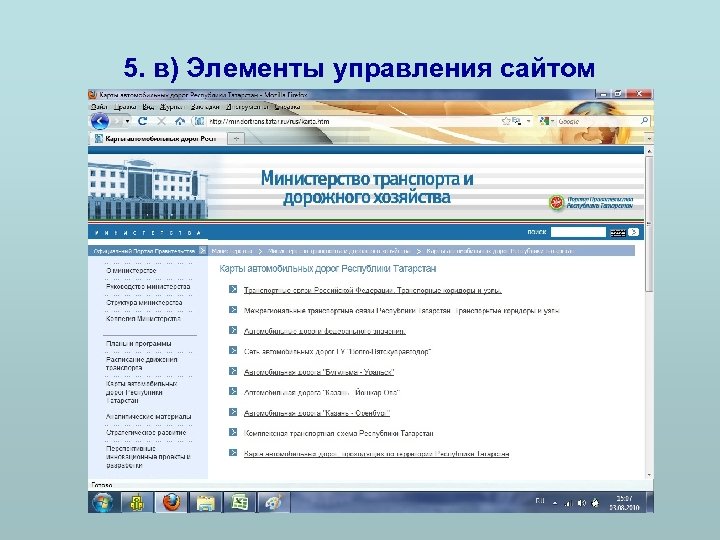The image size is (720, 540).
Task: Click the site search (поиск) input field
Action: tap(578, 232)
